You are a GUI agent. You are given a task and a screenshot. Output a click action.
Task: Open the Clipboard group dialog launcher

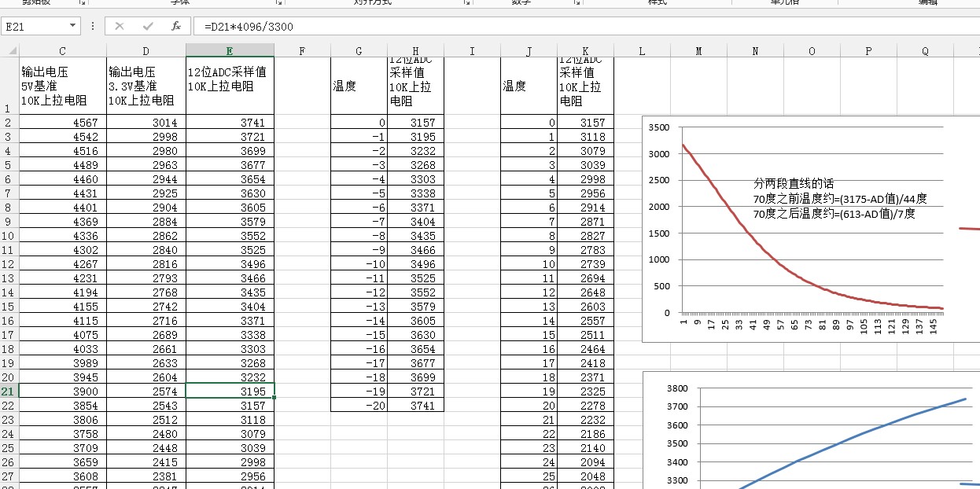click(82, 3)
